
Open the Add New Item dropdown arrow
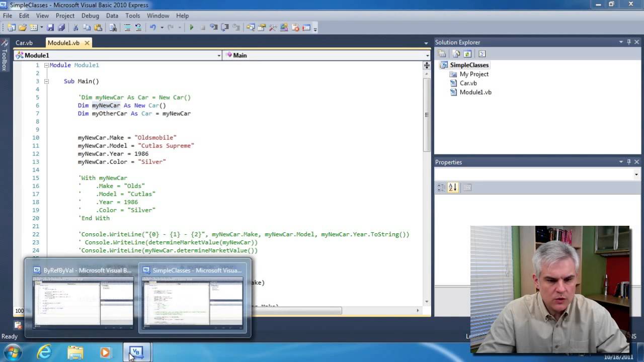[42, 28]
